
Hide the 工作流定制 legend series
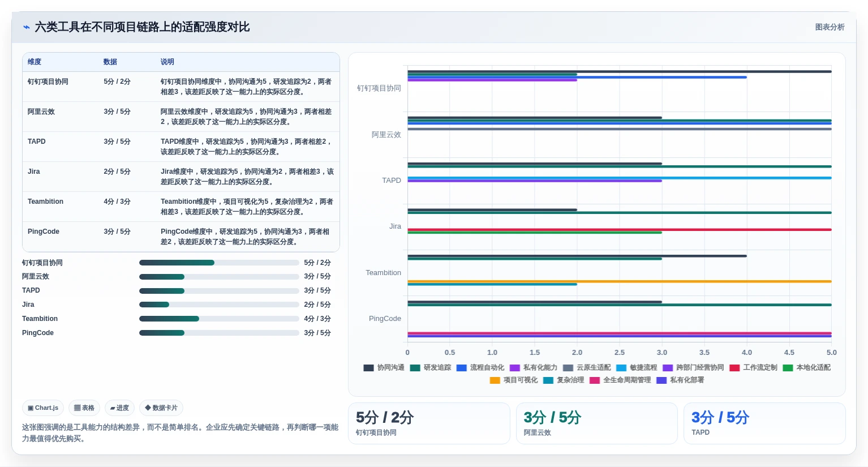click(x=754, y=368)
